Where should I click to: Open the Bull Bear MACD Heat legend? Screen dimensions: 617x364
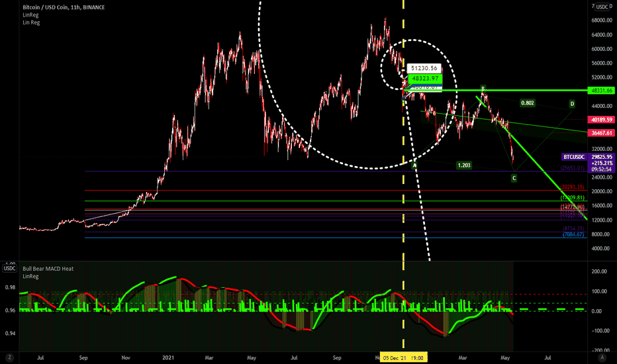(48, 269)
